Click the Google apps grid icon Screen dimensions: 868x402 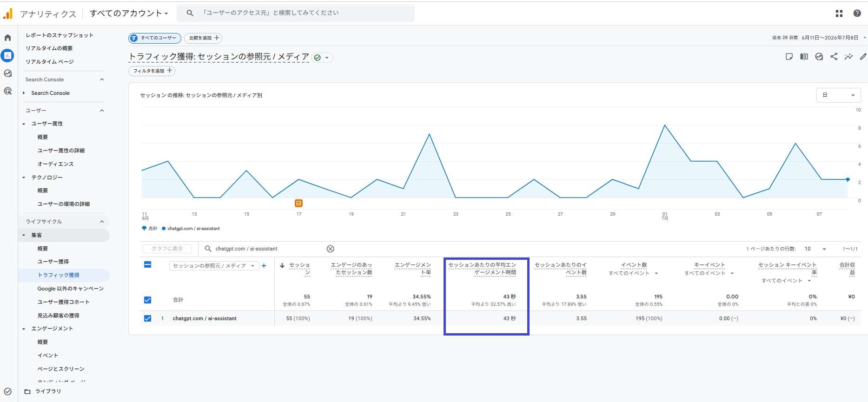point(839,13)
